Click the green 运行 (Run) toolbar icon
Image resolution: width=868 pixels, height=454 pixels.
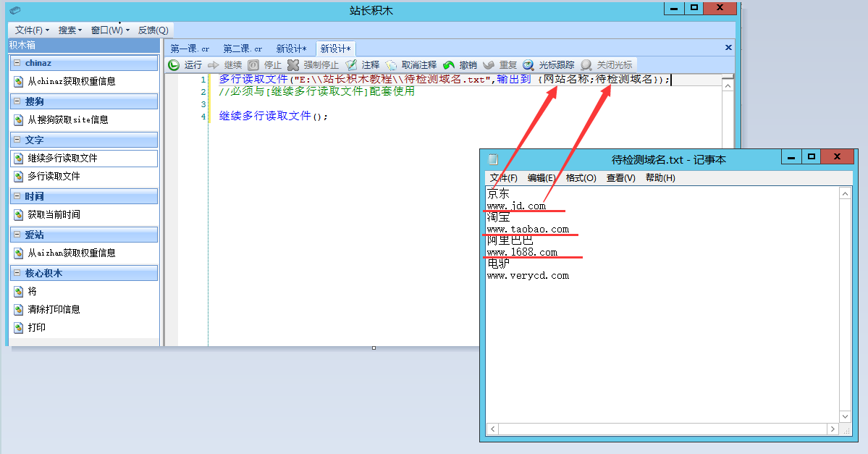[174, 65]
